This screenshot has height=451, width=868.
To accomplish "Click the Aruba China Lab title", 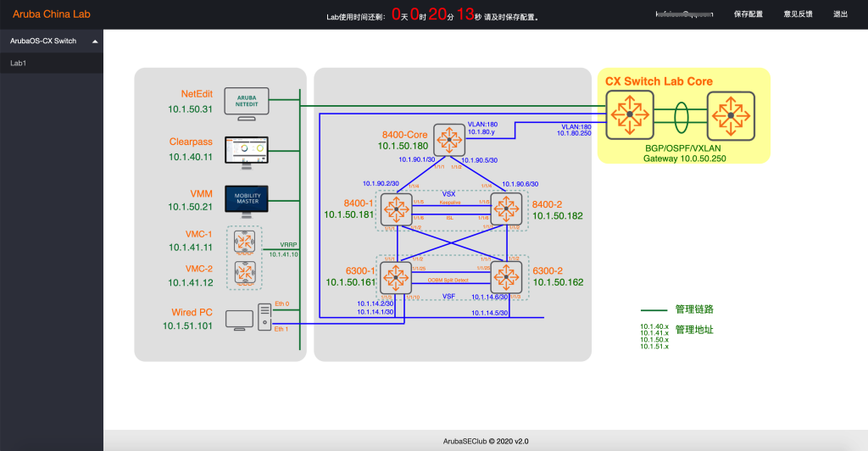I will (x=51, y=14).
